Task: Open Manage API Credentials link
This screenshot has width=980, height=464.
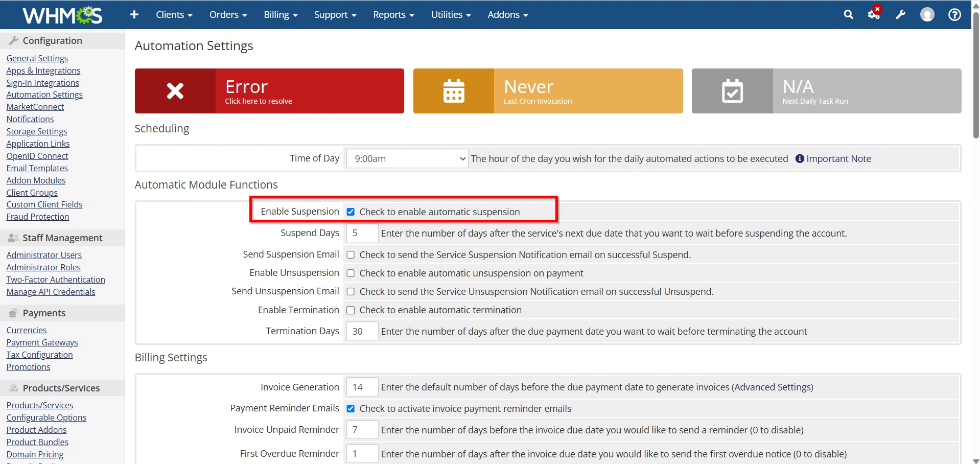Action: pyautogui.click(x=51, y=292)
